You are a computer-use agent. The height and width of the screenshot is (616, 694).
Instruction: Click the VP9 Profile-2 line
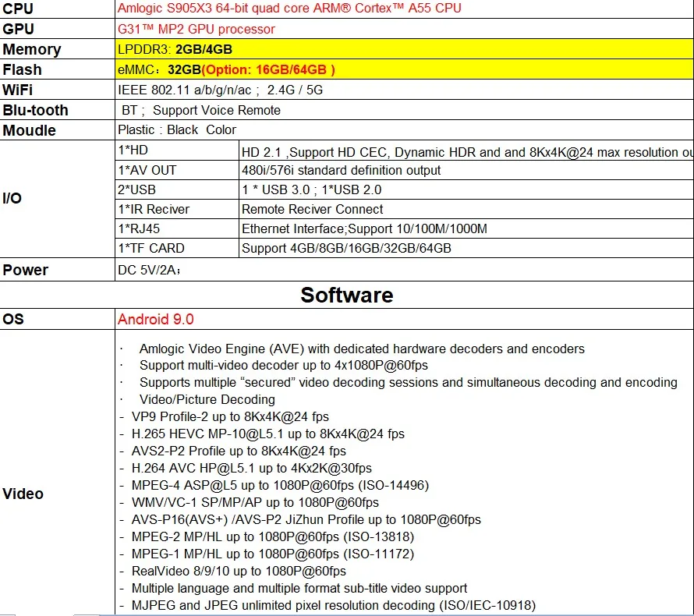(230, 416)
